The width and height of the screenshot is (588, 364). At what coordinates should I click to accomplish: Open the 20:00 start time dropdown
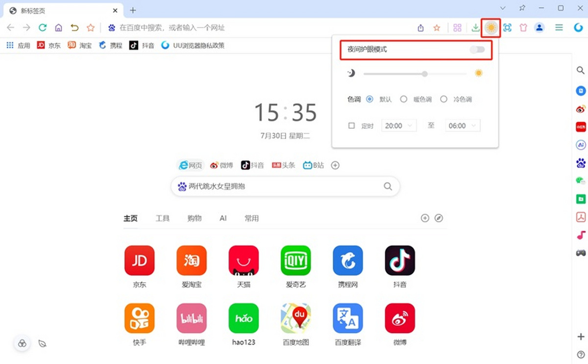(398, 126)
